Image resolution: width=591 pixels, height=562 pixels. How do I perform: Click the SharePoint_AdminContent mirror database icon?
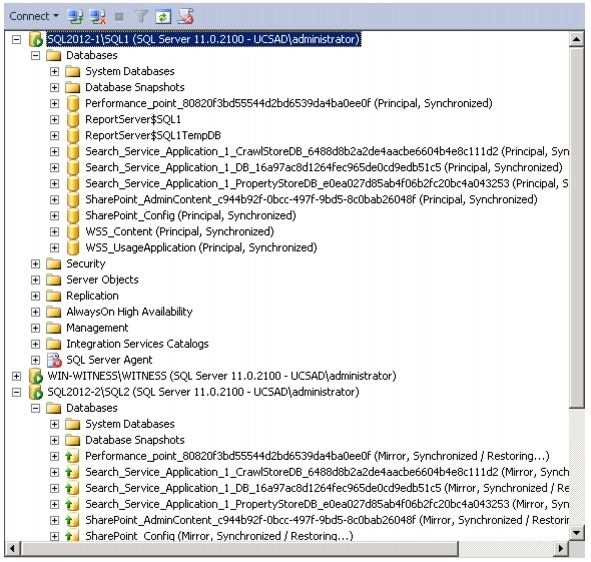pos(72,521)
